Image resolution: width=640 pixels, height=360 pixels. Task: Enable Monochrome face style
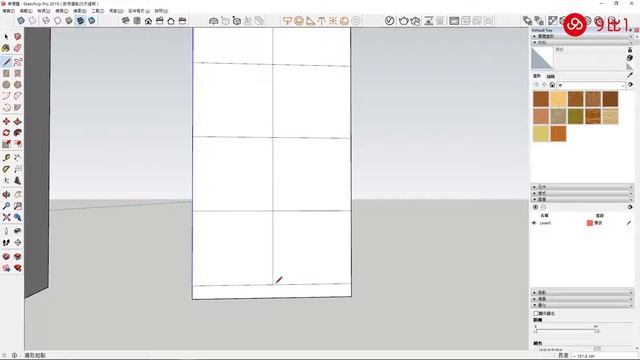[x=92, y=20]
